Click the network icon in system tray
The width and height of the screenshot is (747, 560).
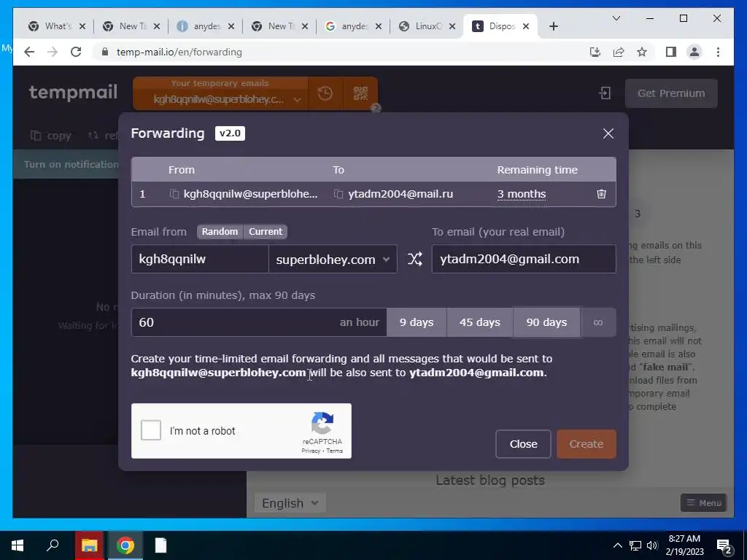[635, 545]
